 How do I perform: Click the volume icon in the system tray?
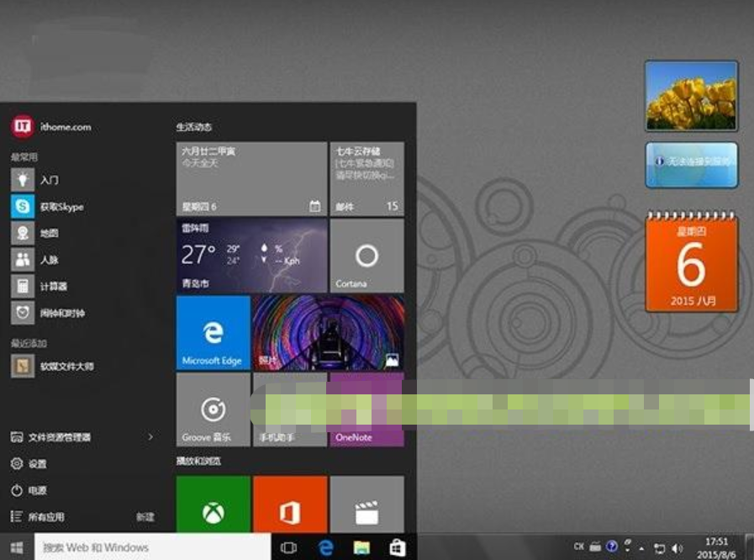click(x=678, y=548)
